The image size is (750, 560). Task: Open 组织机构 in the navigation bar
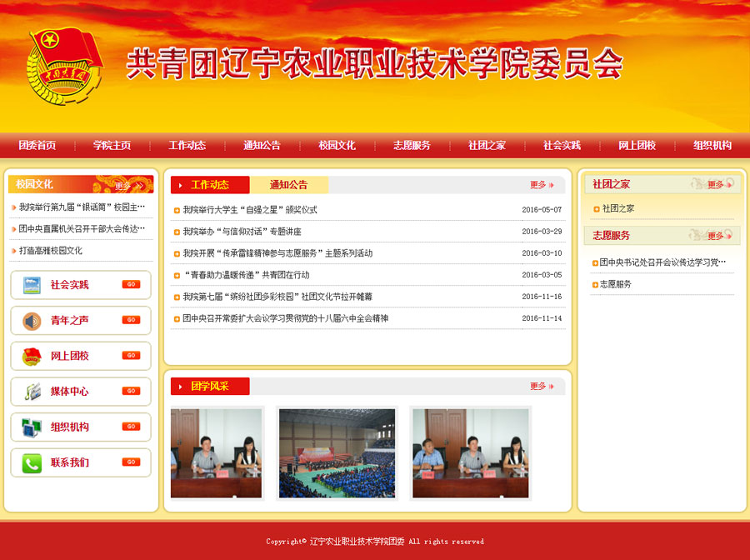tap(712, 145)
